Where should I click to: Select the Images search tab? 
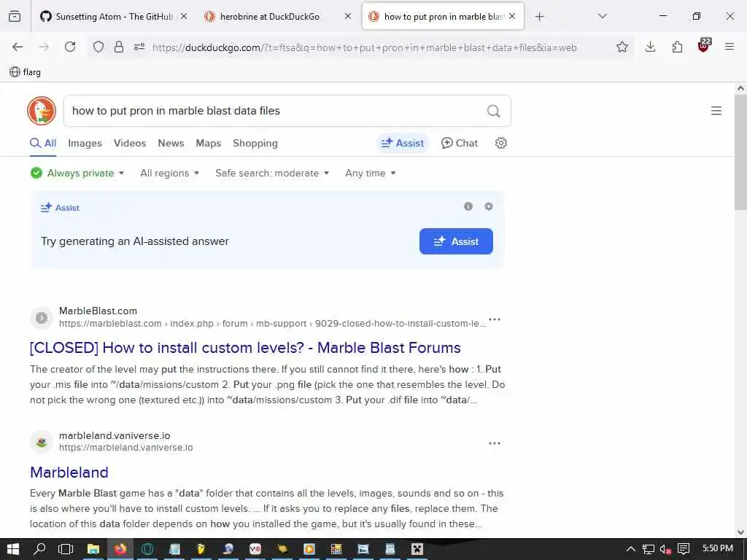coord(85,144)
